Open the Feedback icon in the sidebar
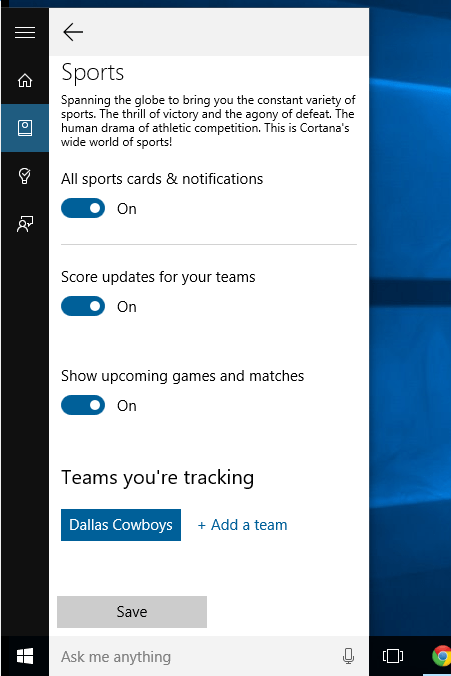The width and height of the screenshot is (451, 676). 25,224
